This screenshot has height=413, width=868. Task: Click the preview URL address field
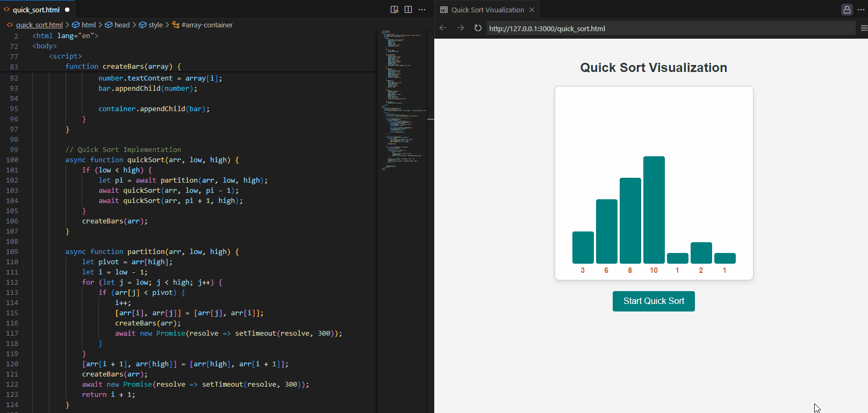coord(669,28)
